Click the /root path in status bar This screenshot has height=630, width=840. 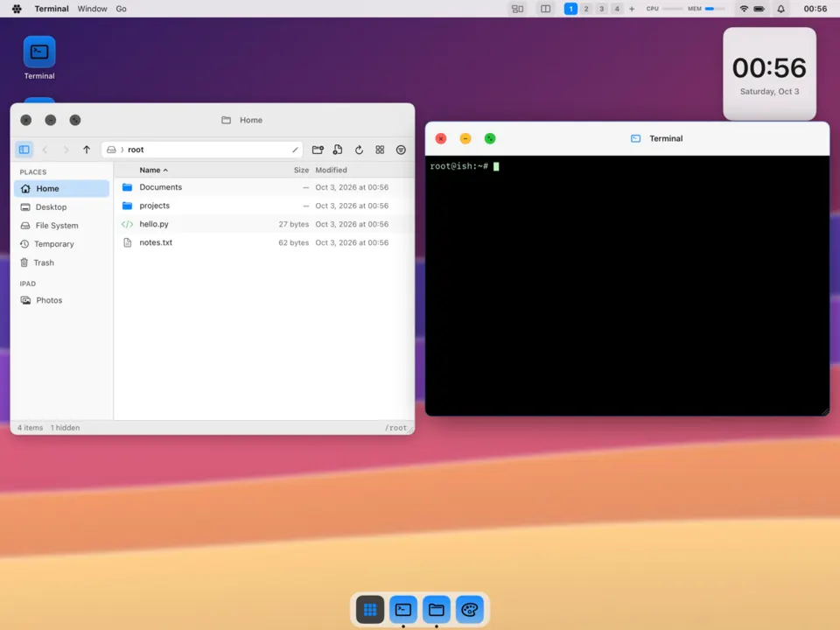[x=395, y=428]
